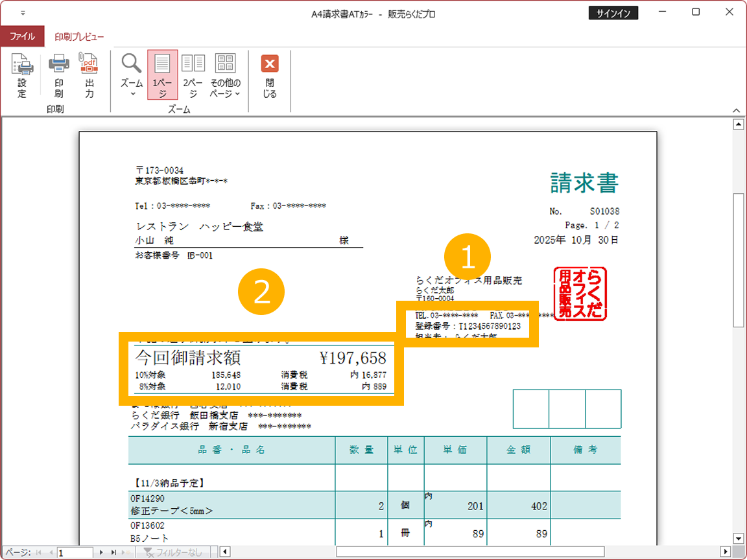Toggle the 1ページ single-page view

pyautogui.click(x=162, y=75)
